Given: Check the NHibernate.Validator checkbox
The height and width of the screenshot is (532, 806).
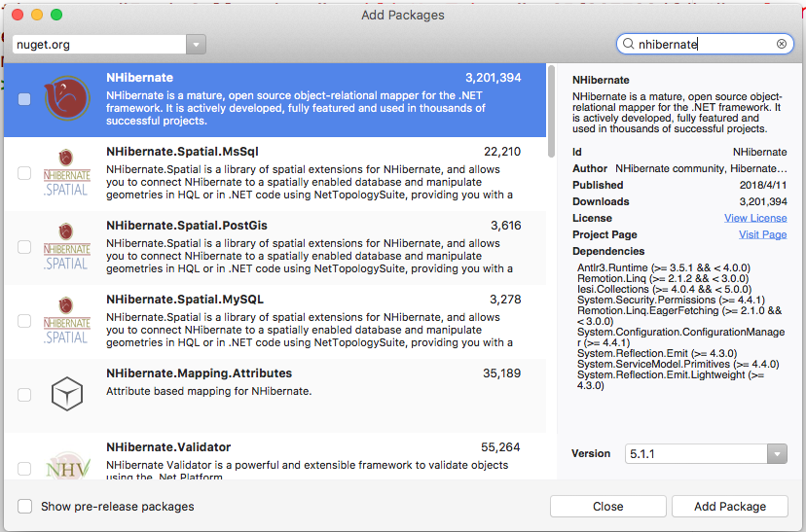Looking at the screenshot, I should point(24,469).
